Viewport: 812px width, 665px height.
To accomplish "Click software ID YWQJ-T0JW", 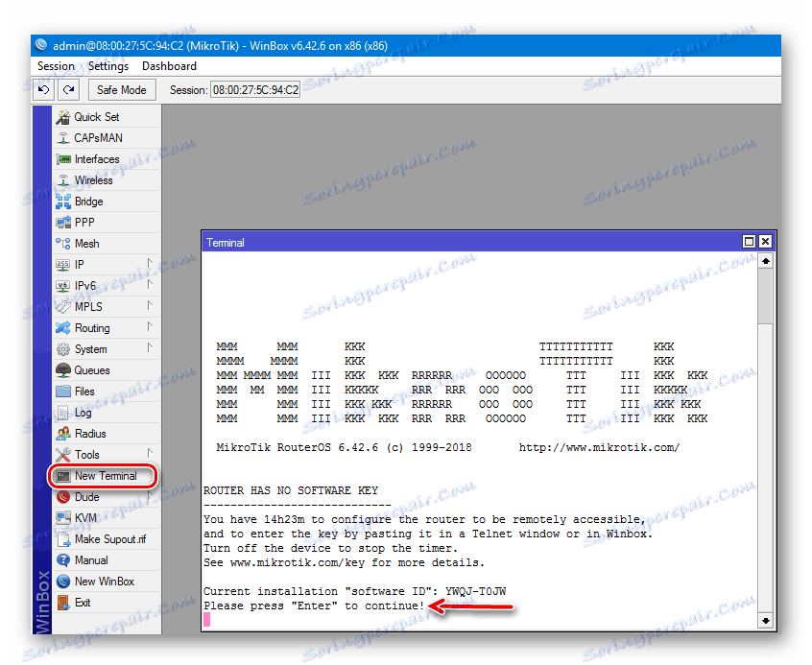I will point(475,591).
